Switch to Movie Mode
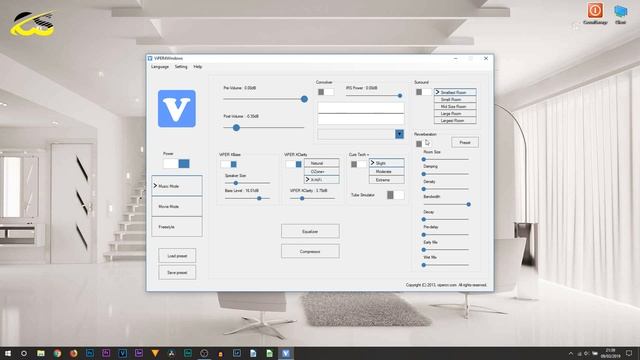The image size is (640, 360). (177, 206)
